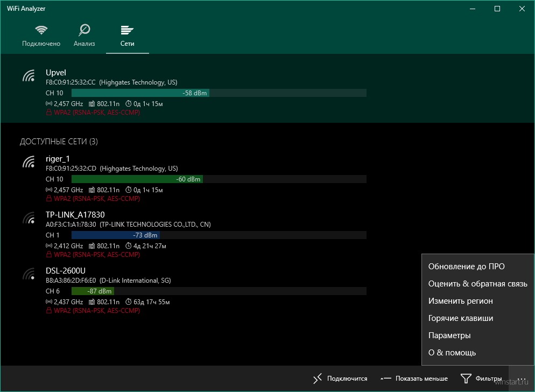
Task: Click MAC address B8:A3:86:2D:F6:E0
Action: coord(71,281)
